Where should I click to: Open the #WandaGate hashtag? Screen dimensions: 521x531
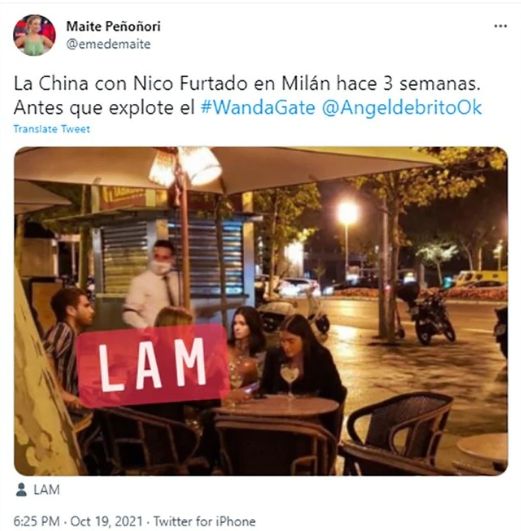click(x=258, y=108)
